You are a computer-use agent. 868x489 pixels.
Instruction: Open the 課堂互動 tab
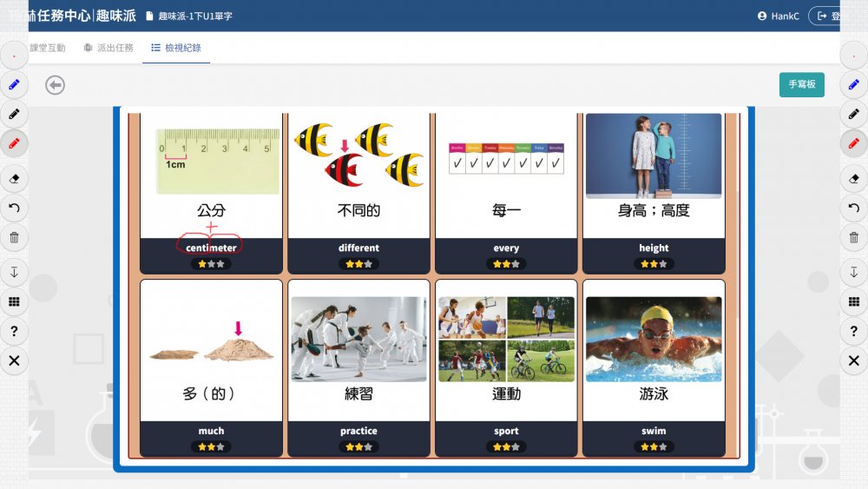coord(47,48)
